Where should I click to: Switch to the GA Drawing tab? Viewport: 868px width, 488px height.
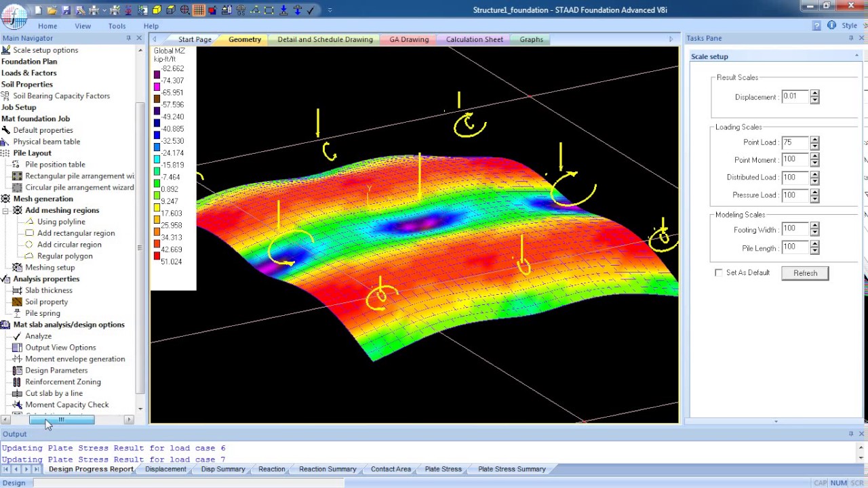(x=409, y=39)
